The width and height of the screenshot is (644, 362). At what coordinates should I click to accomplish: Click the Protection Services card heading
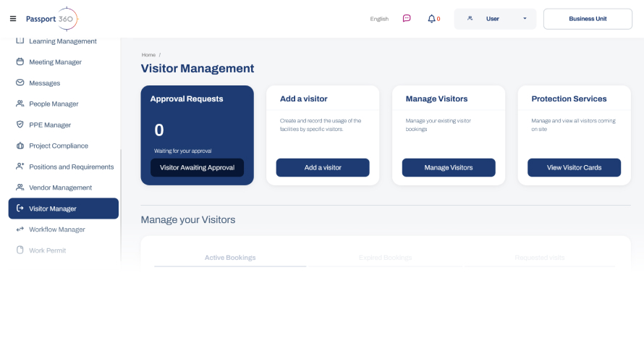click(x=569, y=98)
